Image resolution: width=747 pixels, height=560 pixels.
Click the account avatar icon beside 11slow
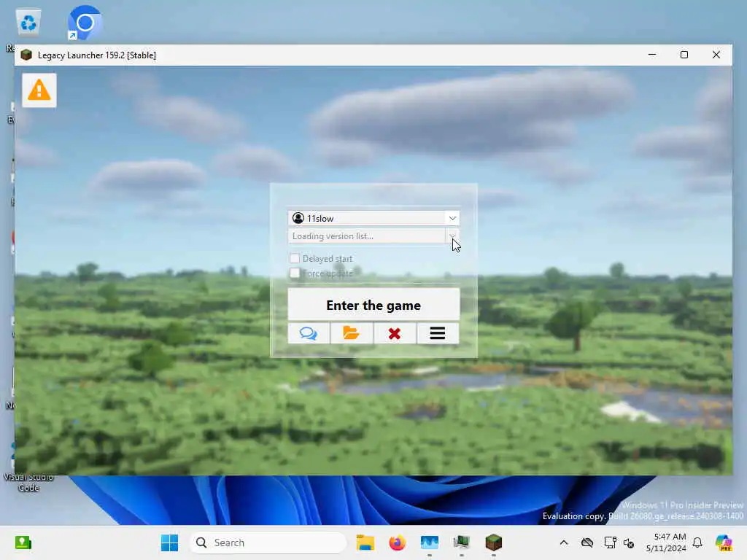click(298, 218)
